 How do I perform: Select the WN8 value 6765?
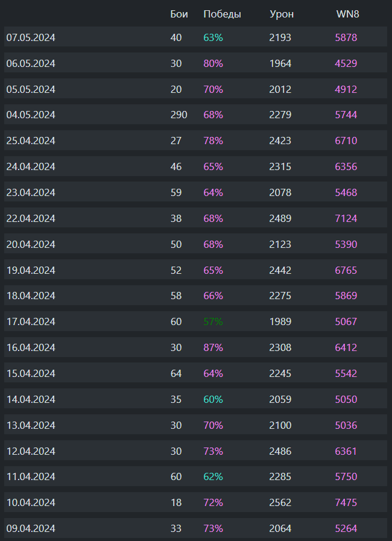pyautogui.click(x=346, y=270)
